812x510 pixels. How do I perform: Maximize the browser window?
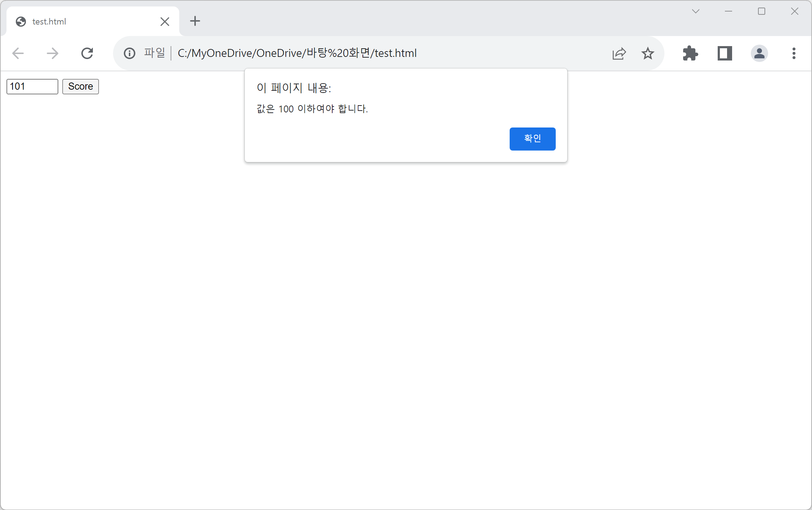coord(762,12)
